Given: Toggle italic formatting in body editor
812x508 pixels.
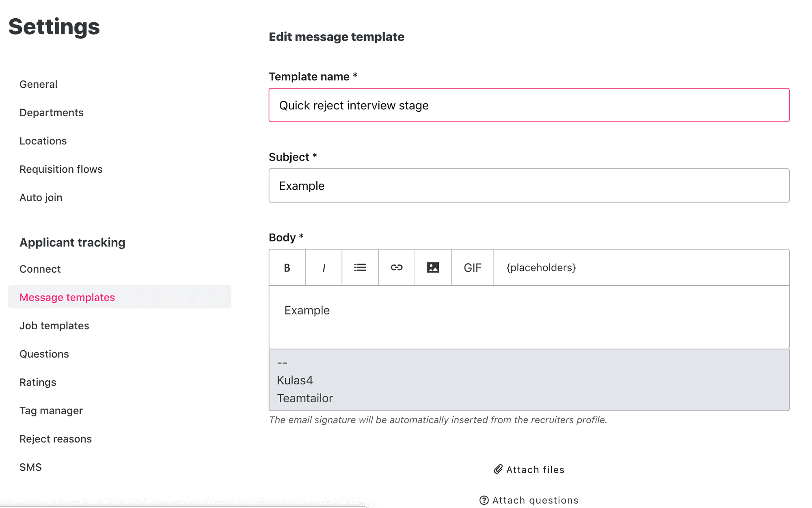Looking at the screenshot, I should click(324, 267).
